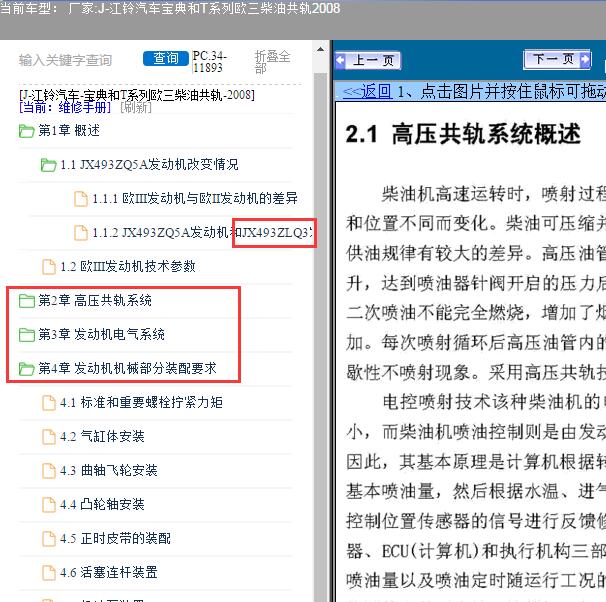Open 1.2 欧III发动机技术参数
The height and width of the screenshot is (602, 606).
128,266
